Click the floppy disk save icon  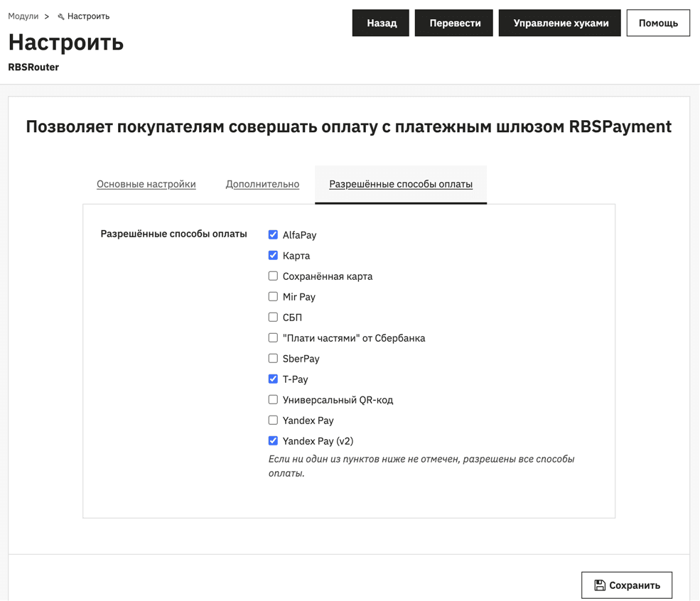click(x=600, y=585)
